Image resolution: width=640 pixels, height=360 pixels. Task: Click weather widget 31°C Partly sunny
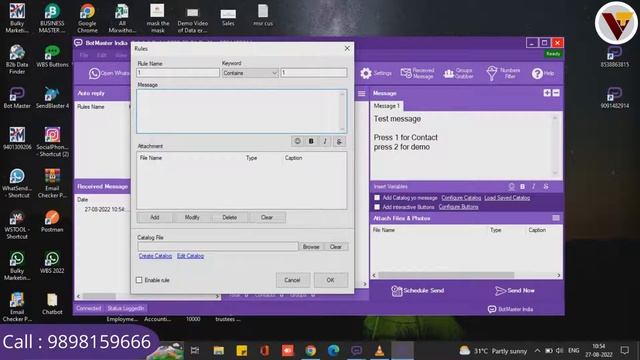click(x=493, y=351)
